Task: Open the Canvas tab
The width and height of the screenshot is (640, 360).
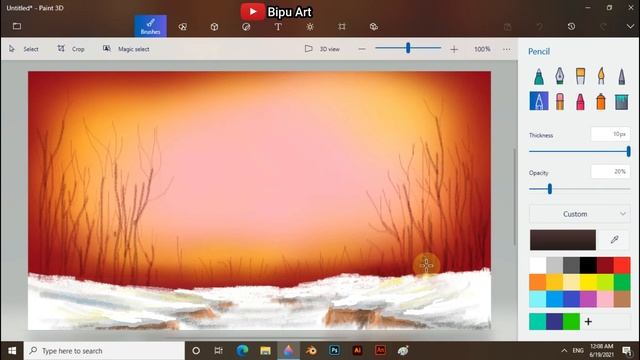Action: pyautogui.click(x=342, y=27)
